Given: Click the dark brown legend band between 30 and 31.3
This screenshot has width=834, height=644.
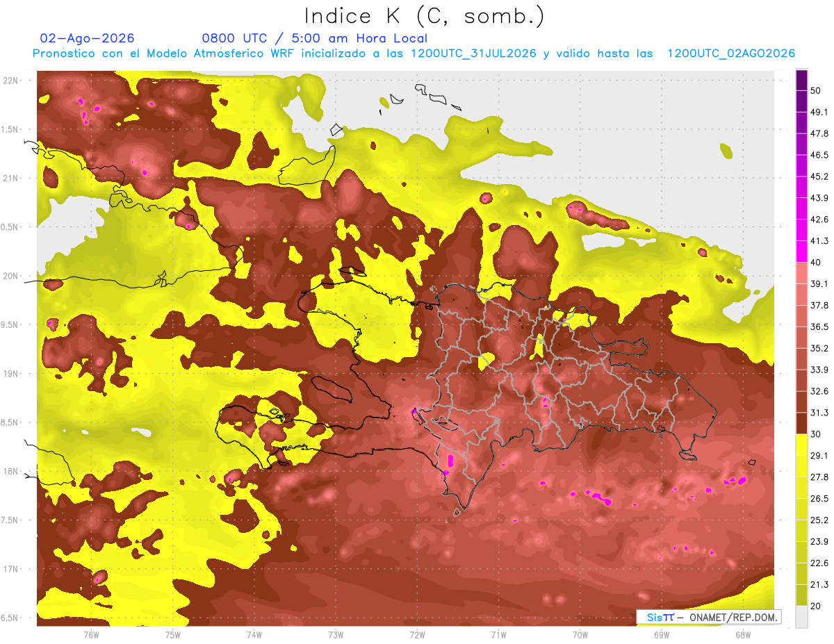Looking at the screenshot, I should pyautogui.click(x=801, y=423).
